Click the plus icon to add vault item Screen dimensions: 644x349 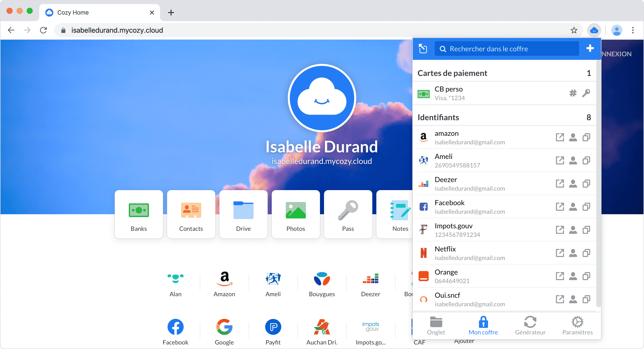[x=590, y=48]
